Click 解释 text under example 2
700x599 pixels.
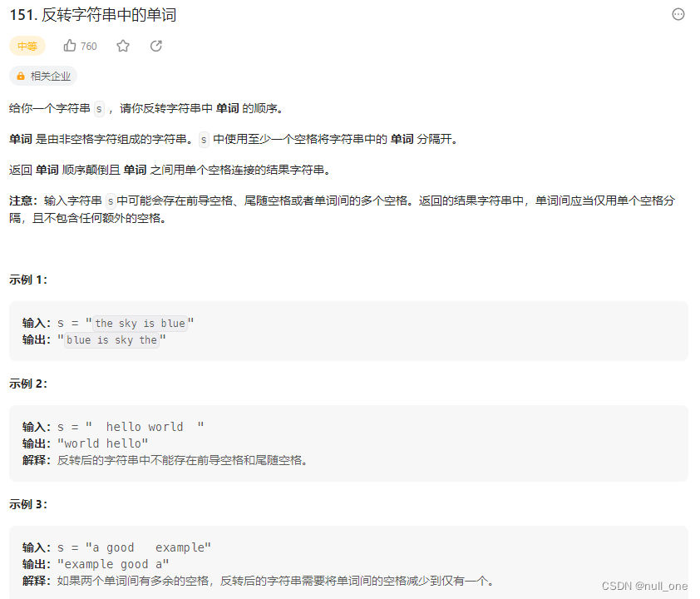click(165, 460)
